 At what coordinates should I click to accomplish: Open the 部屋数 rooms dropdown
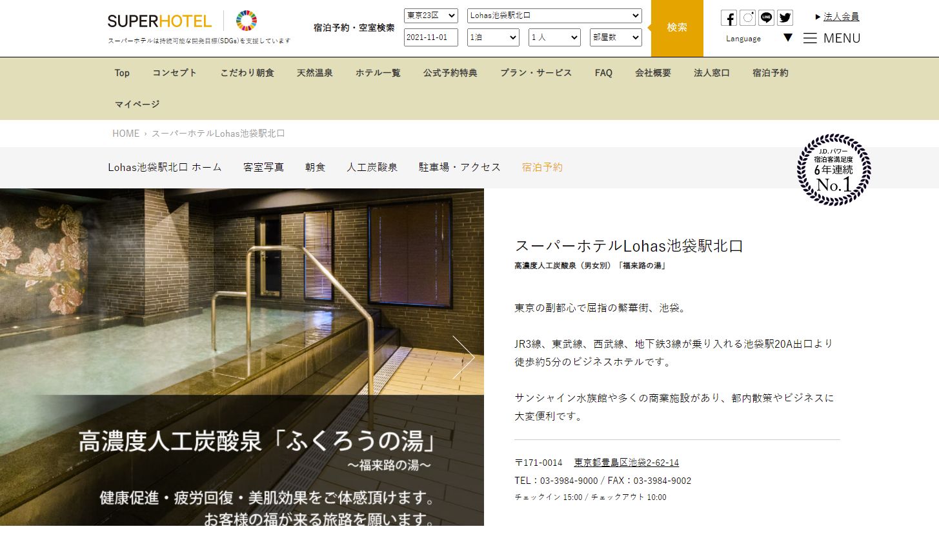click(616, 37)
